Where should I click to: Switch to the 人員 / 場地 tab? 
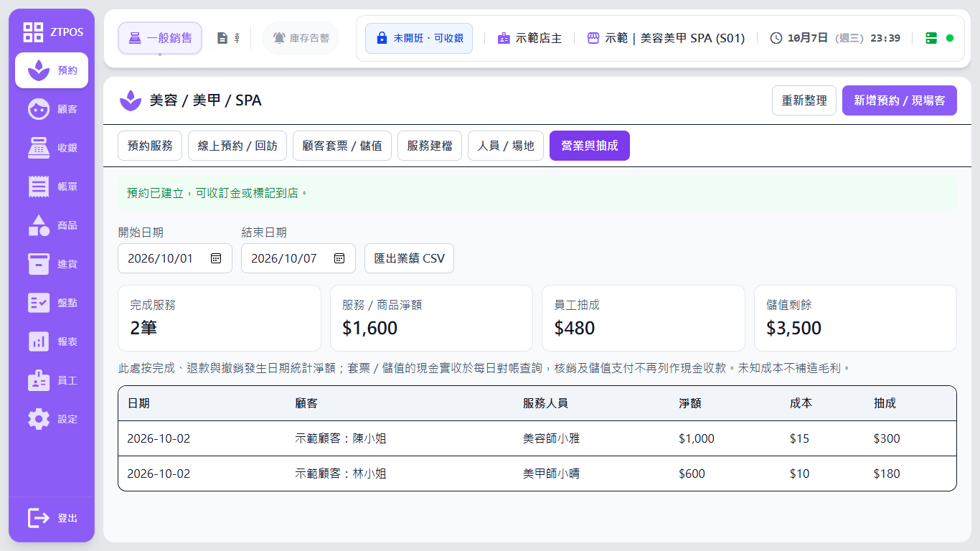[506, 146]
